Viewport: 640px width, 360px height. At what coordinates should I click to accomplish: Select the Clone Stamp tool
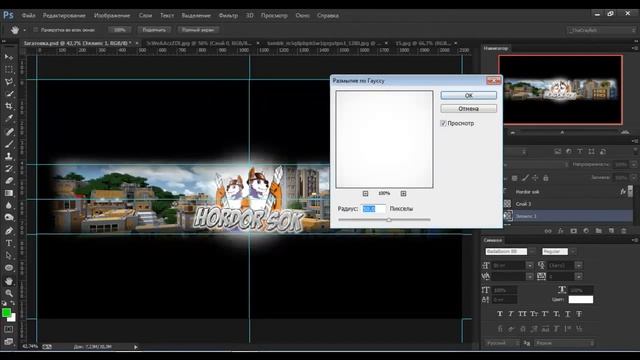[x=9, y=156]
